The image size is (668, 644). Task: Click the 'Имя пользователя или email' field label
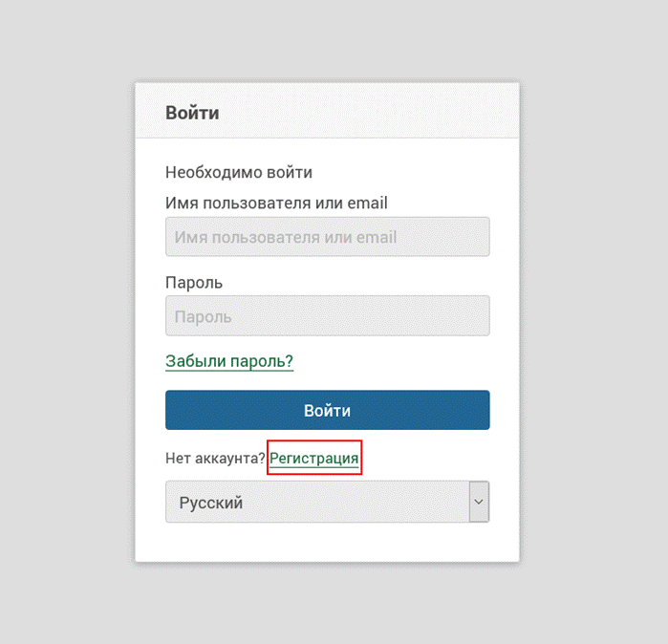click(276, 203)
